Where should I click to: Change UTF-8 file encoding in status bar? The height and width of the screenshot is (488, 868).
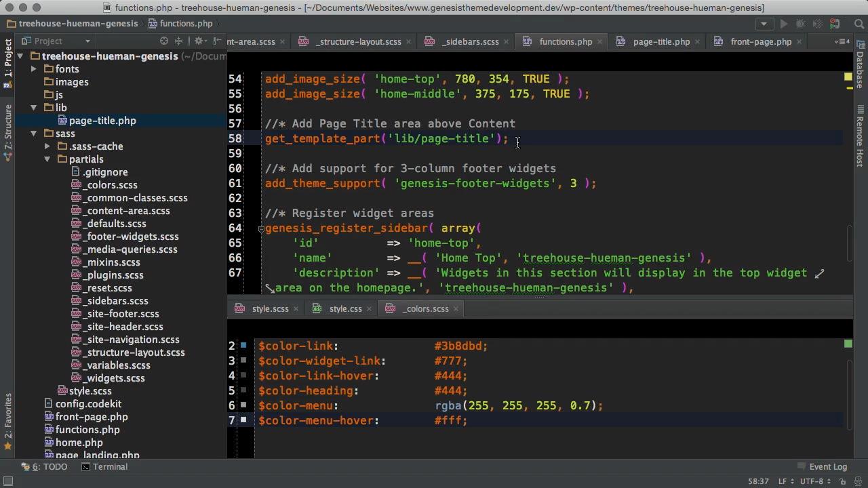[x=816, y=481]
